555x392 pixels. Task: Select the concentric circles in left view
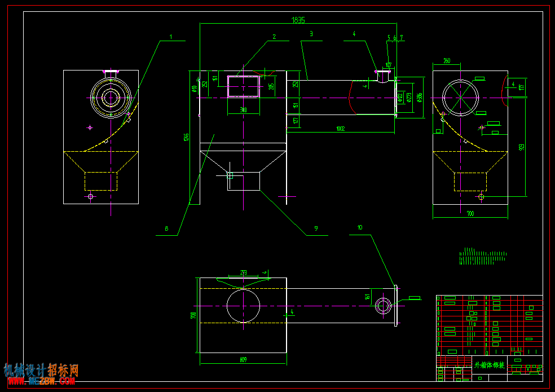(x=111, y=98)
